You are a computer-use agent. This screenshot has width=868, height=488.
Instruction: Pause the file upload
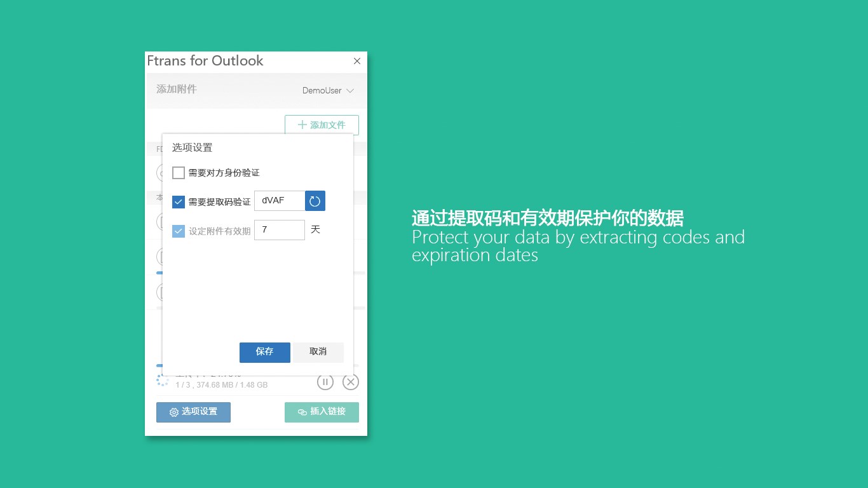coord(325,382)
